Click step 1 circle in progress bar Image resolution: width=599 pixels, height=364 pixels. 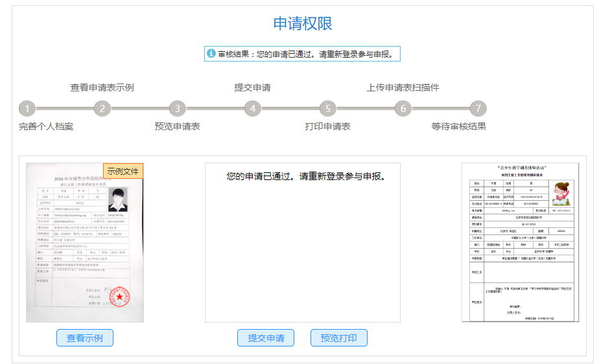click(27, 109)
